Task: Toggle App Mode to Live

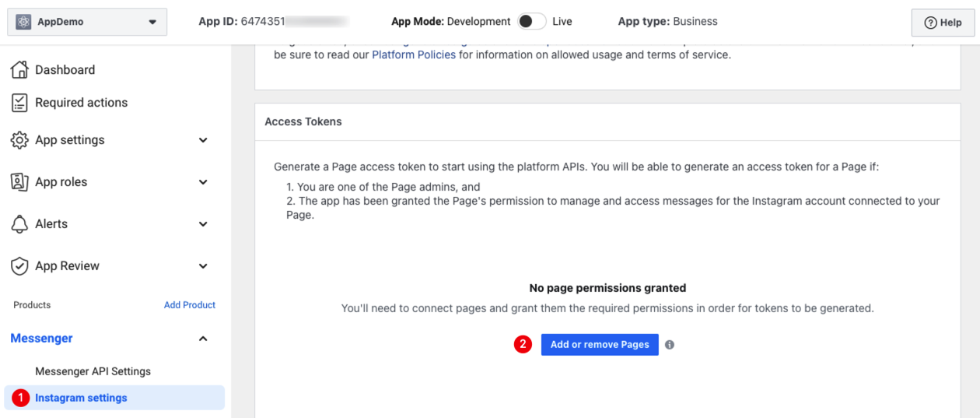Action: pyautogui.click(x=532, y=22)
